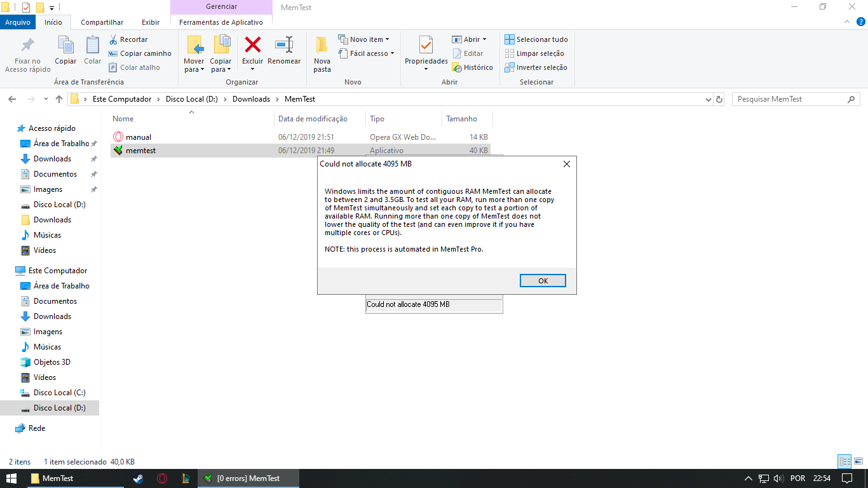This screenshot has height=488, width=868.
Task: Open the Windows Start menu
Action: [x=12, y=478]
